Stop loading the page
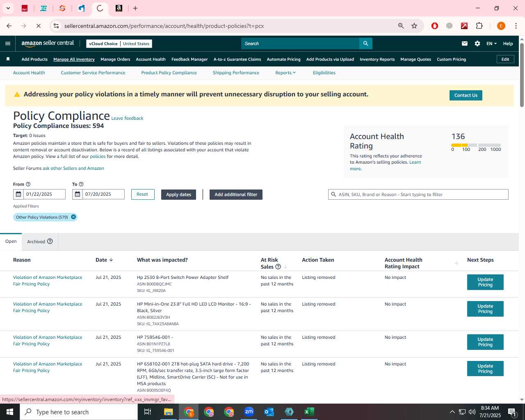The image size is (525, 420). pyautogui.click(x=38, y=26)
